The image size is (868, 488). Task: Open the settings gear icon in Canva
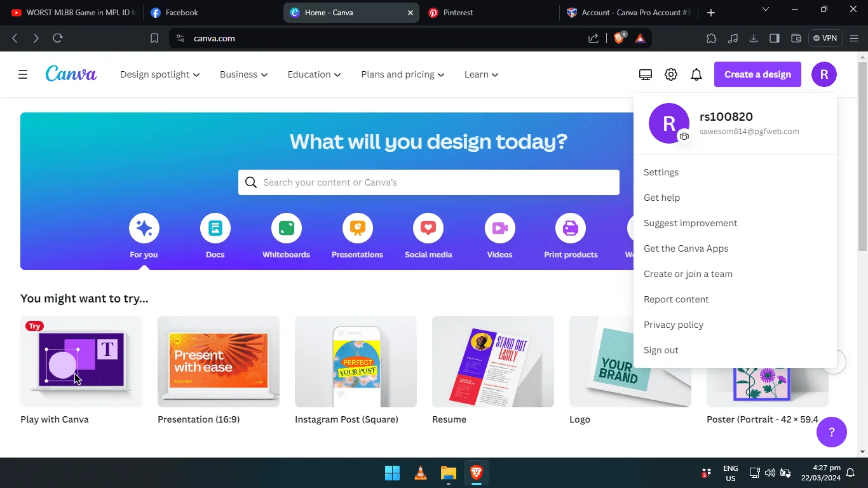pos(671,74)
